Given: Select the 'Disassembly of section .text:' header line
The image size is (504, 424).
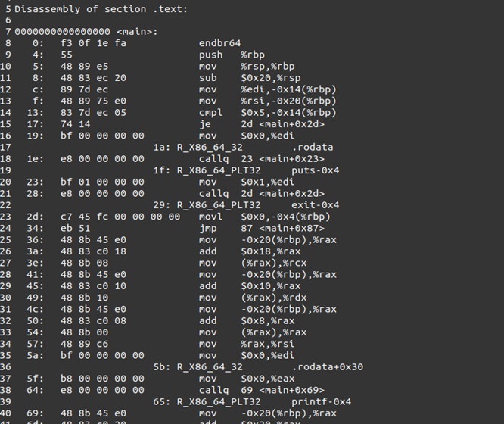Looking at the screenshot, I should [101, 9].
